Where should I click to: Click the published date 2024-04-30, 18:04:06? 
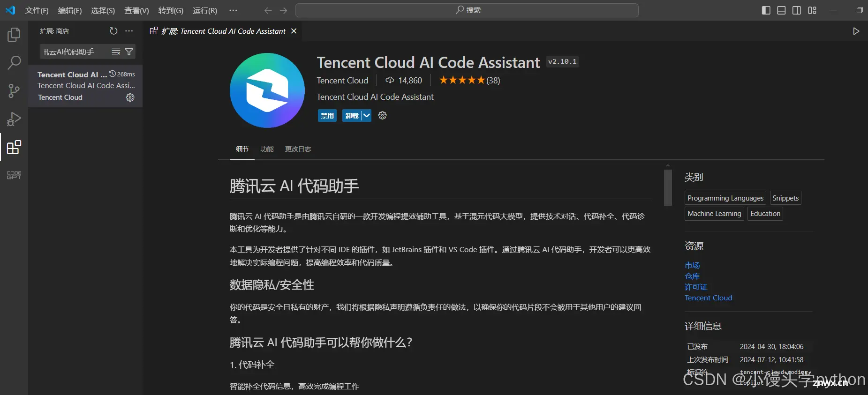pos(771,347)
